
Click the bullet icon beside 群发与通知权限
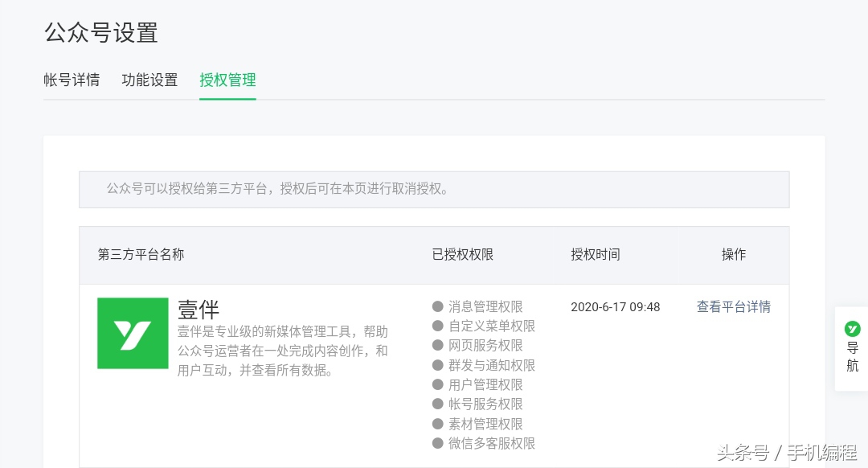point(437,365)
